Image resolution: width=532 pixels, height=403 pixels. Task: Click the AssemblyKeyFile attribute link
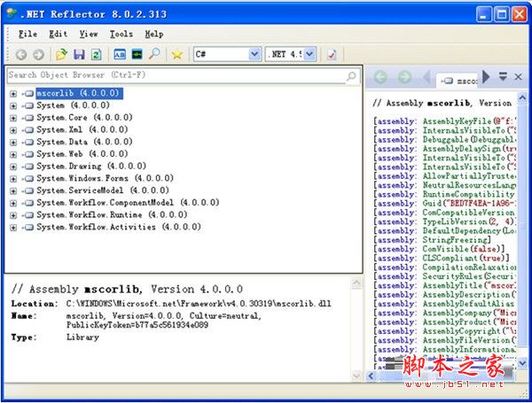457,121
